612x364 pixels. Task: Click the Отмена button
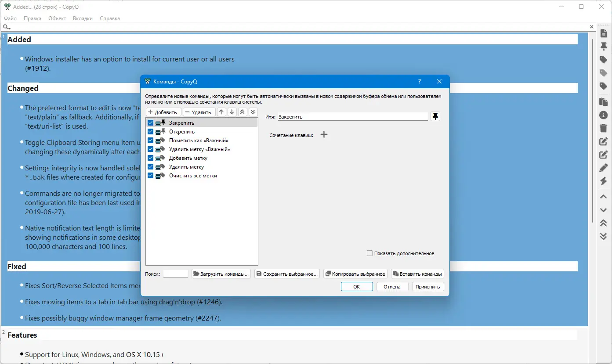click(392, 287)
